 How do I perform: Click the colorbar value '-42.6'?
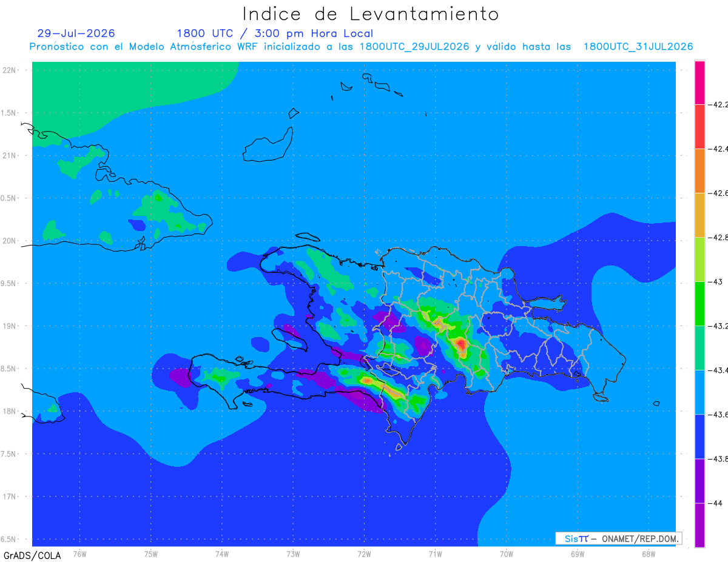coord(719,193)
